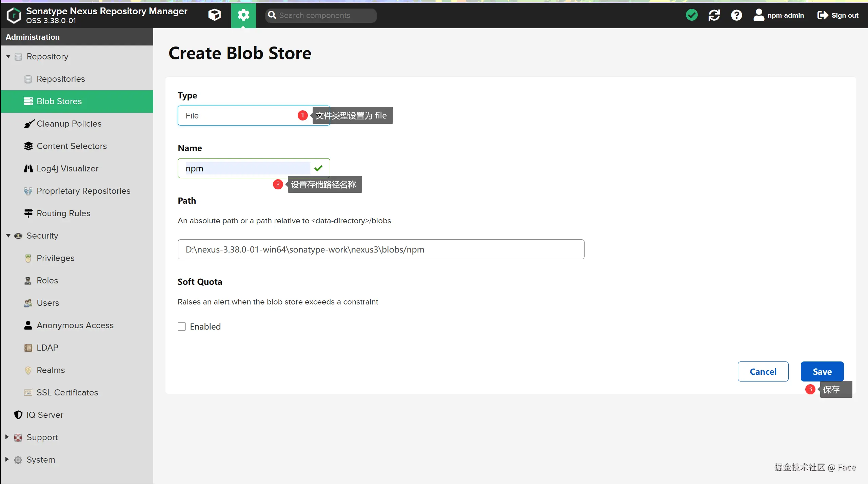Click the Cancel button
Image resolution: width=868 pixels, height=484 pixels.
coord(763,372)
